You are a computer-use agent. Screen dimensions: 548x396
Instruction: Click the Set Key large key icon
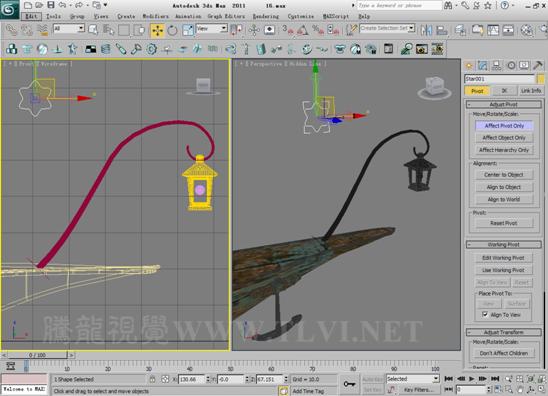tap(349, 384)
